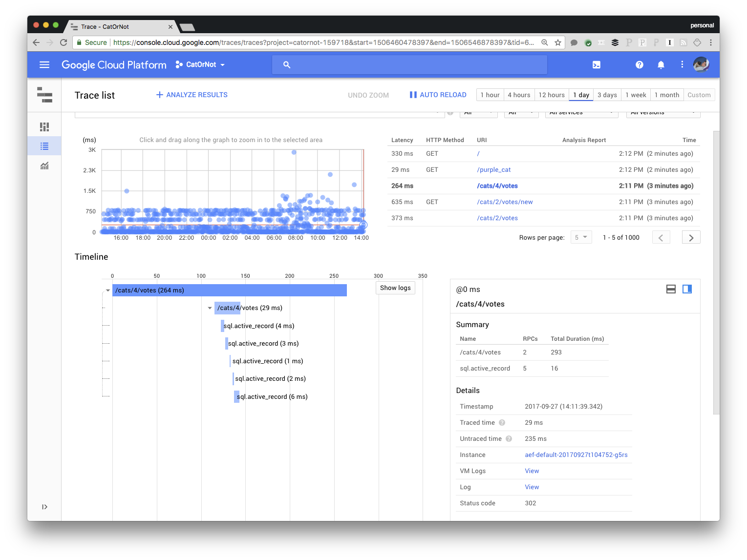Open the notifications bell

tap(661, 64)
